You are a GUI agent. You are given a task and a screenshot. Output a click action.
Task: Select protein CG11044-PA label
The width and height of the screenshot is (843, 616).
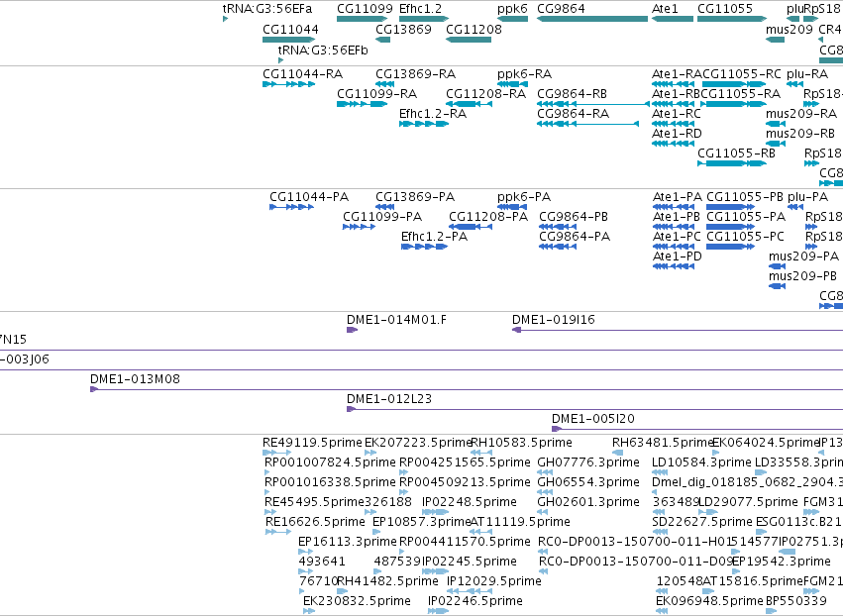tap(309, 197)
